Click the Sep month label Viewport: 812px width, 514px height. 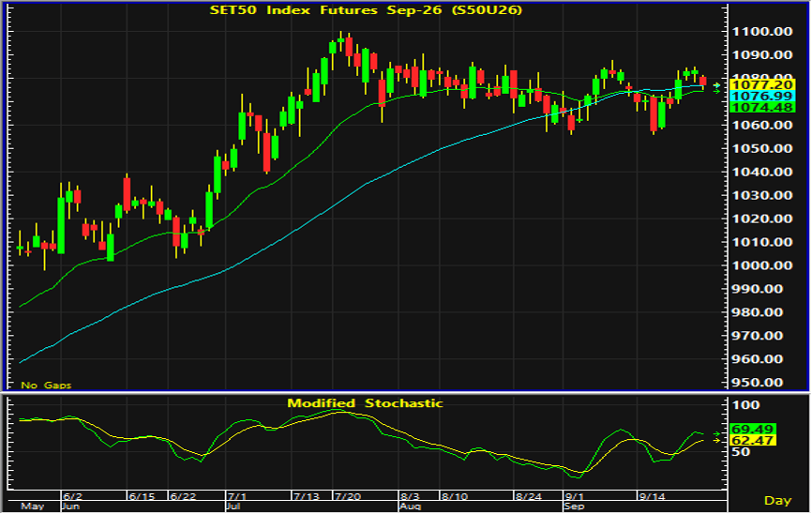pyautogui.click(x=575, y=506)
